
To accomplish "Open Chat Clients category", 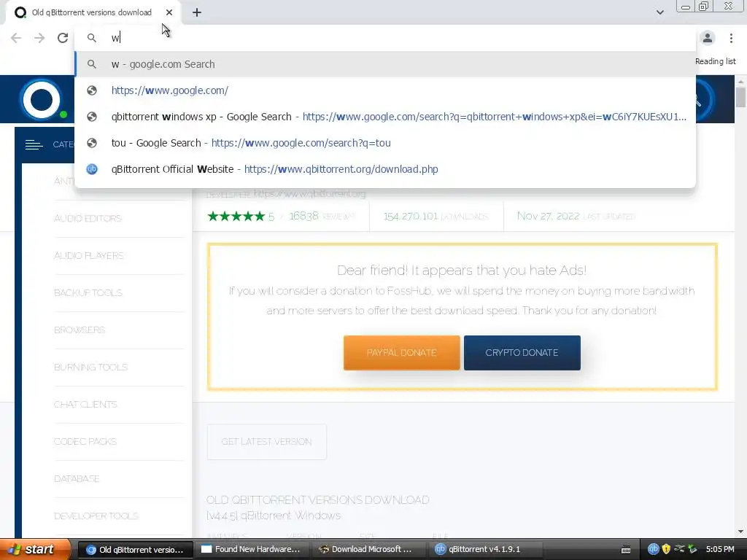I will pyautogui.click(x=85, y=404).
